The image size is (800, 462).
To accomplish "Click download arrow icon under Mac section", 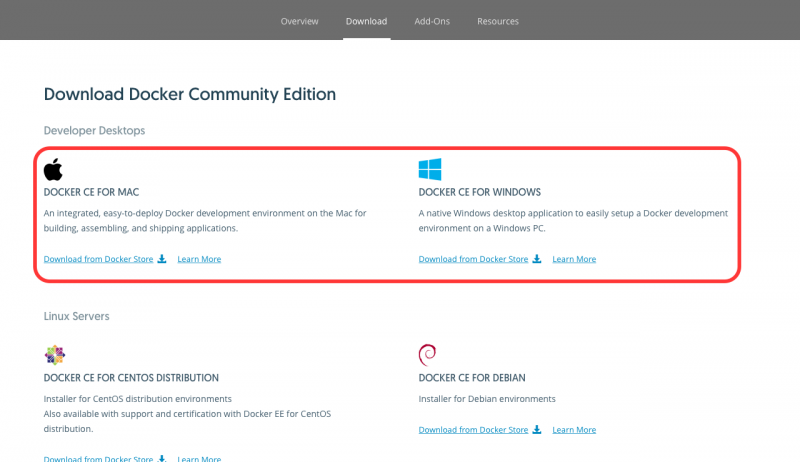I will [162, 259].
